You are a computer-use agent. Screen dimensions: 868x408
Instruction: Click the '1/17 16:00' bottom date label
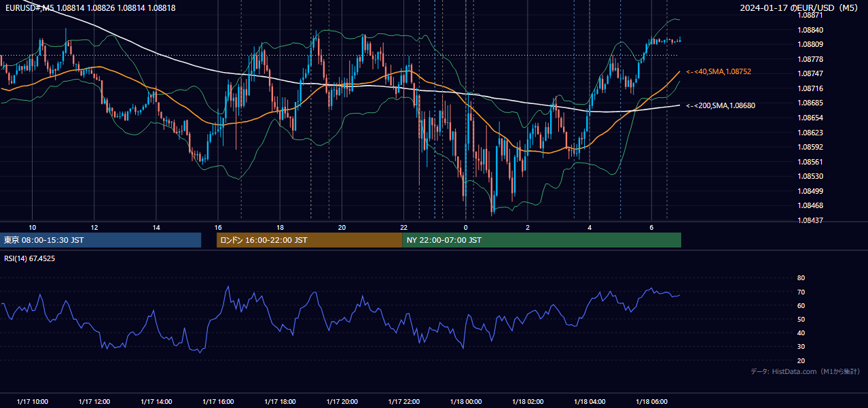(x=218, y=401)
